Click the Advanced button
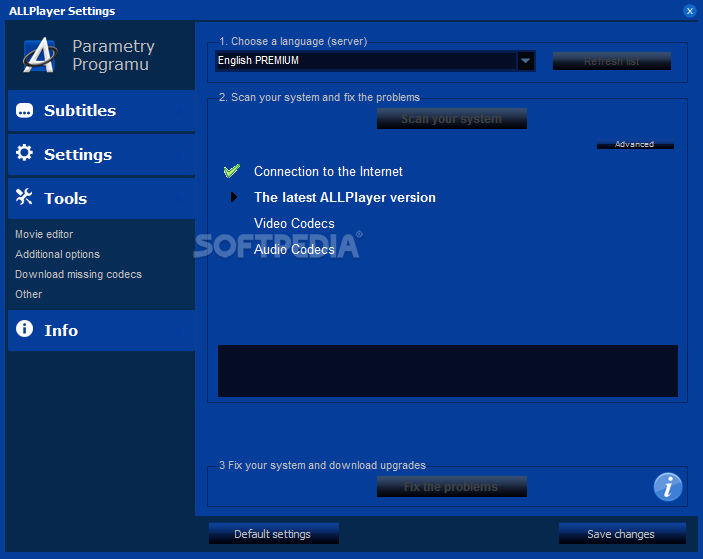Viewport: 703px width, 559px height. [x=635, y=144]
